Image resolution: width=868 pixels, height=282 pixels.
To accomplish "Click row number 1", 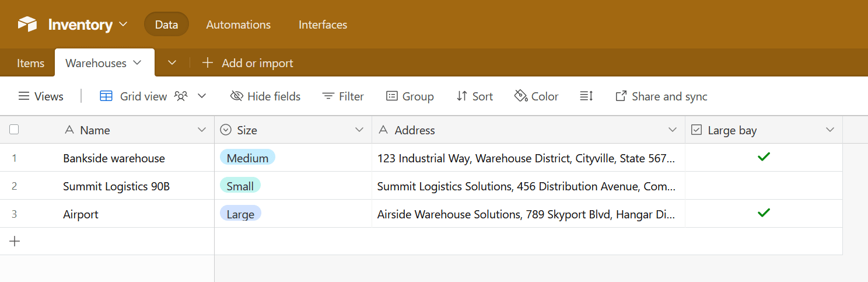I will (15, 158).
